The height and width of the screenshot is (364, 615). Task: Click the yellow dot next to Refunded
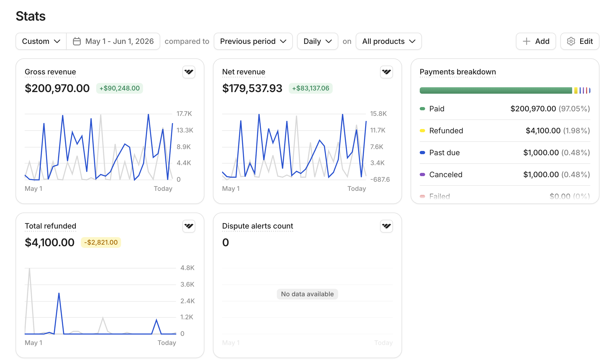pyautogui.click(x=422, y=131)
